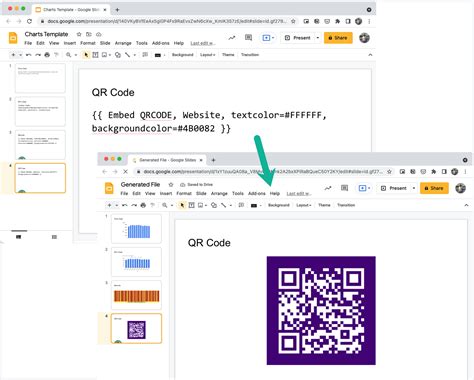
Task: Open activity dashboard icon in Charts Template window
Action: [232, 38]
